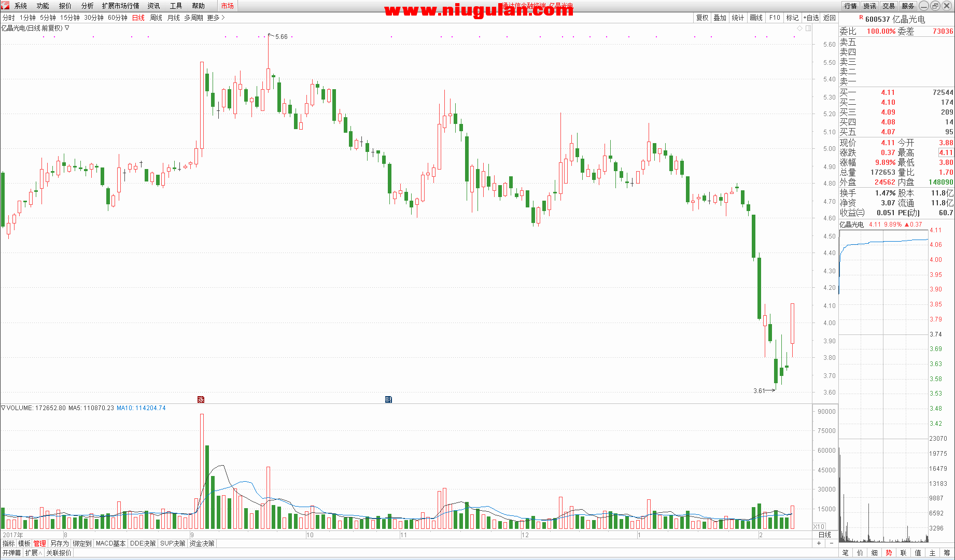955x560 pixels.
Task: Click the 服务 service button
Action: pos(908,6)
